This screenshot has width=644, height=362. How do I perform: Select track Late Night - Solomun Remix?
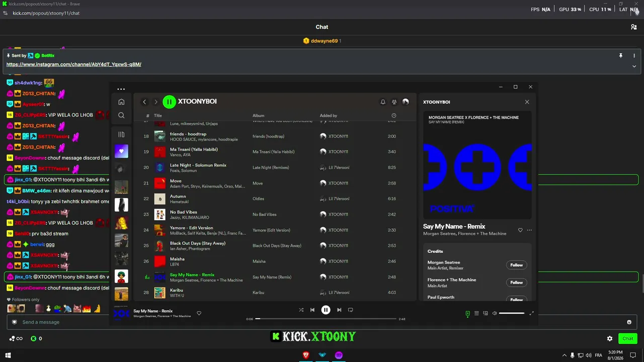point(275,167)
